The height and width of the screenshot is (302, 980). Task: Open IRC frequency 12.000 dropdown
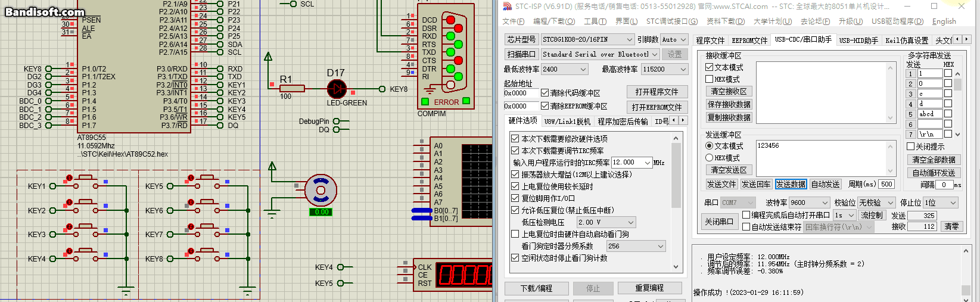(631, 163)
